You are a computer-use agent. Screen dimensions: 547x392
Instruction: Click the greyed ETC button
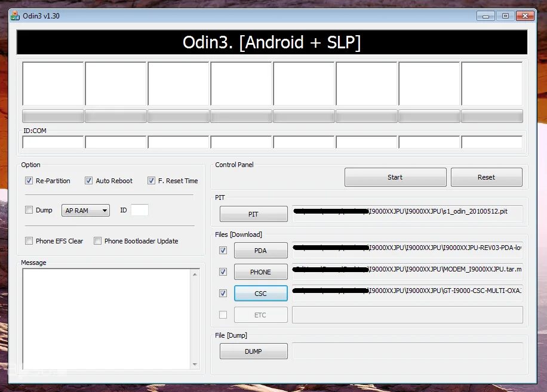tap(260, 315)
